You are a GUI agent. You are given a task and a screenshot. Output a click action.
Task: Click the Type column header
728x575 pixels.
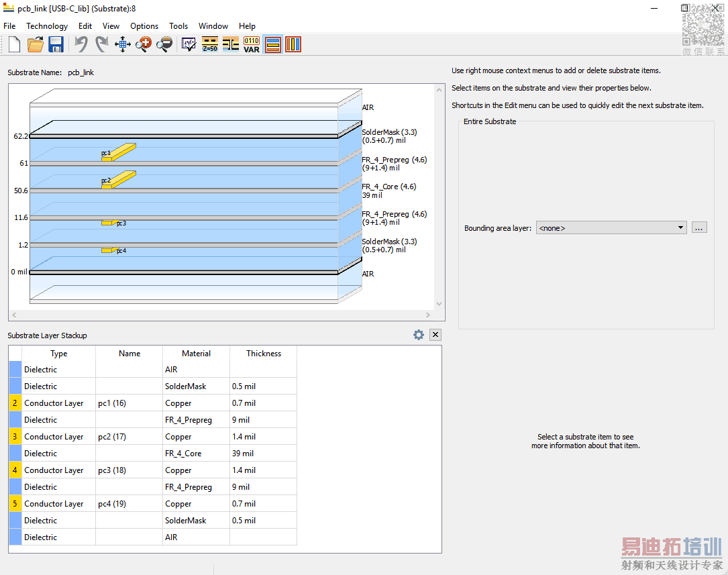pyautogui.click(x=58, y=353)
